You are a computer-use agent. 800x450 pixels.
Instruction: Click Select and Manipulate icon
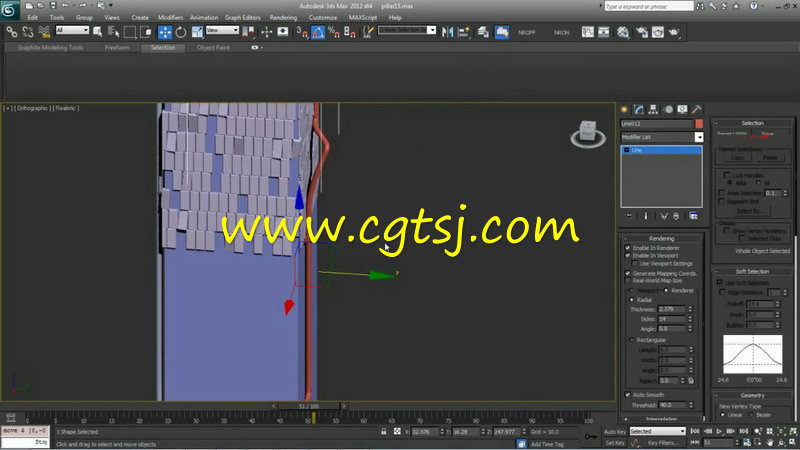click(266, 32)
